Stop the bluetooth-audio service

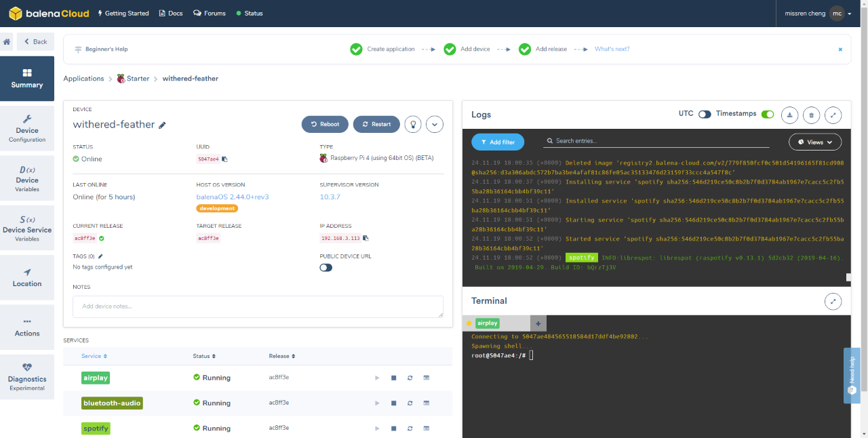[x=393, y=403]
